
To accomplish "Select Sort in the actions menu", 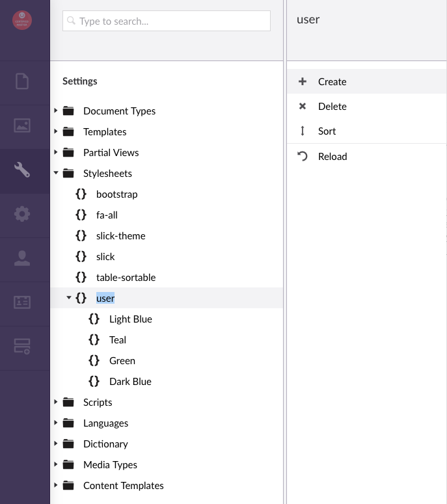I will click(x=327, y=131).
